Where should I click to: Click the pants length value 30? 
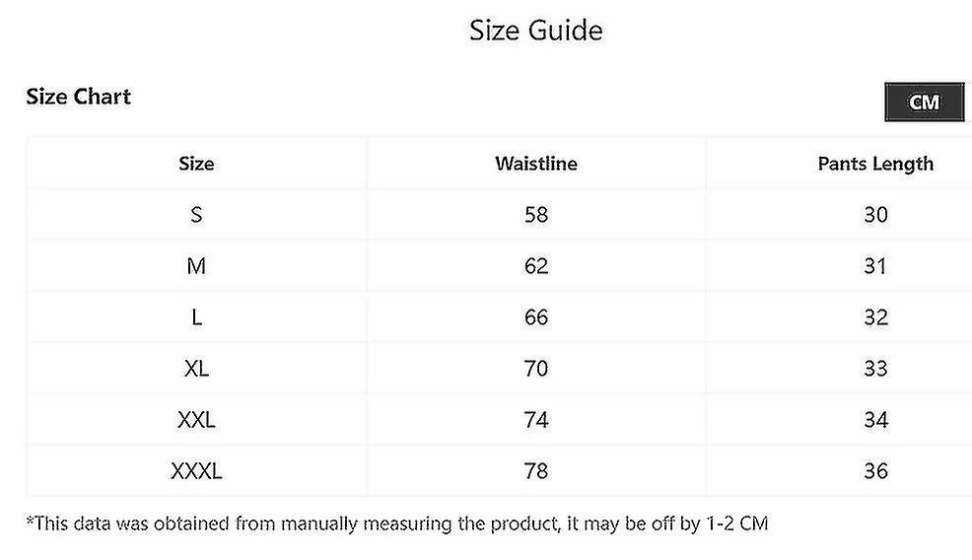tap(876, 215)
